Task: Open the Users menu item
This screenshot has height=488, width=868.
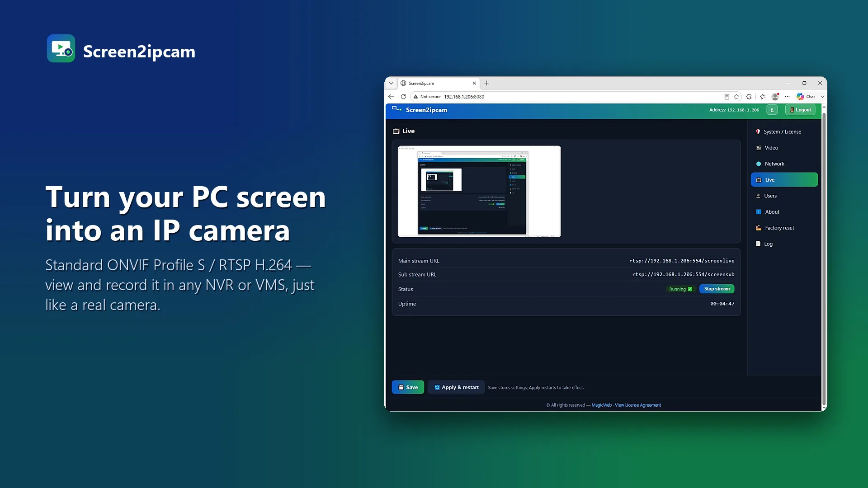Action: pos(784,196)
